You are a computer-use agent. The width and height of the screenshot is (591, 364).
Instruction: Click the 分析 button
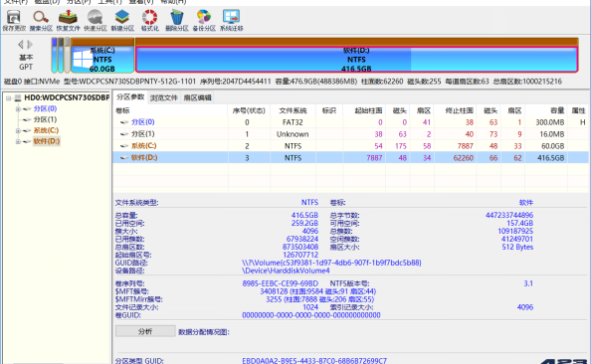[145, 331]
